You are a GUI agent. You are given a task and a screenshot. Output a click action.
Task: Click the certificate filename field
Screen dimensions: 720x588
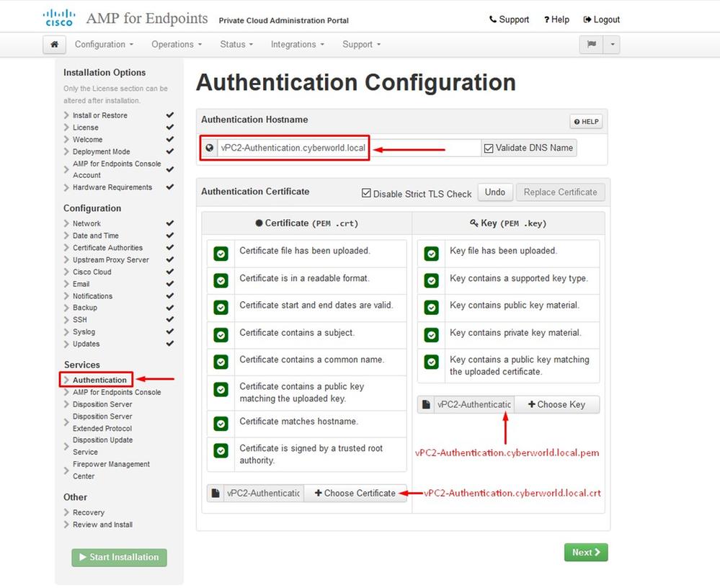point(264,494)
